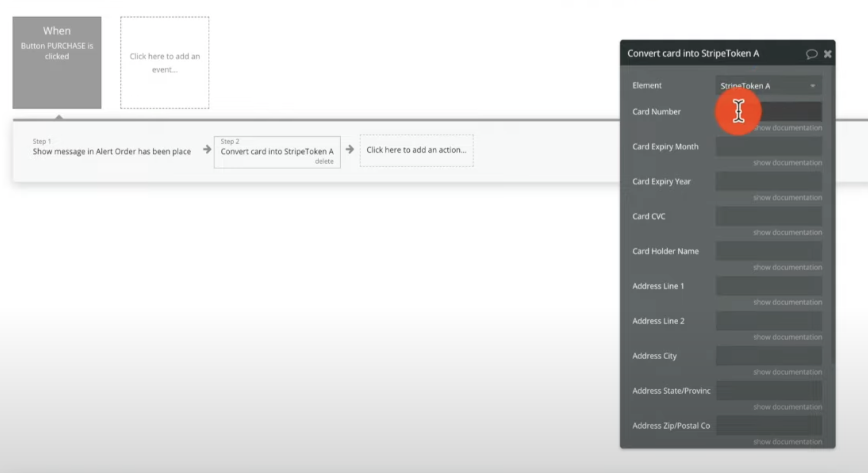Click here to add an action
Image resolution: width=868 pixels, height=473 pixels.
[x=416, y=150]
